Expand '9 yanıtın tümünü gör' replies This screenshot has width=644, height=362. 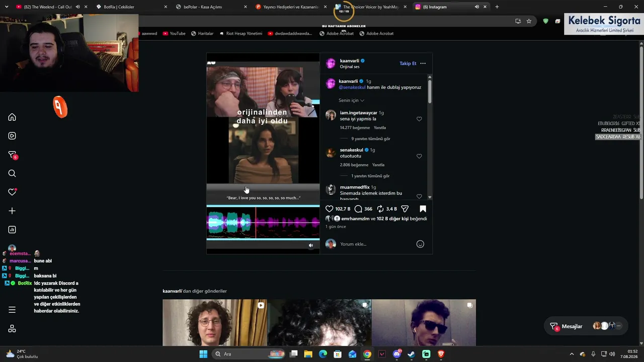pyautogui.click(x=371, y=139)
